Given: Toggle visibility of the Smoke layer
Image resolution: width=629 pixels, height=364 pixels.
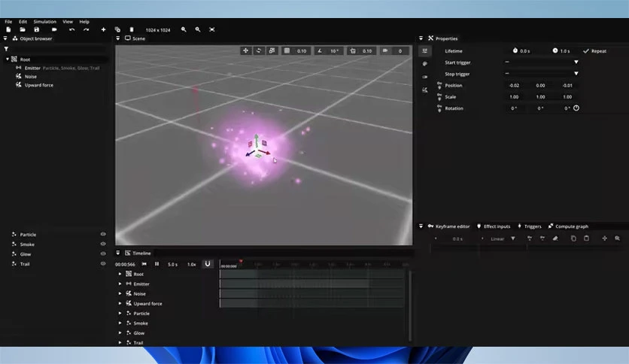Looking at the screenshot, I should click(x=103, y=244).
